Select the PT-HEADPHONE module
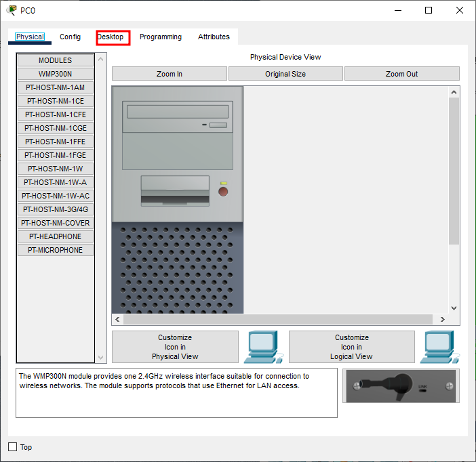Screen dimensions: 476x462 [55, 236]
